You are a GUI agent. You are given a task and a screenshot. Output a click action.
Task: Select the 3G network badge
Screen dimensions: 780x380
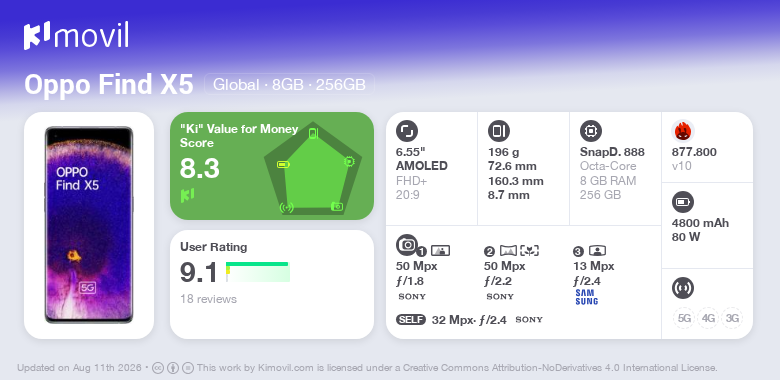click(732, 318)
